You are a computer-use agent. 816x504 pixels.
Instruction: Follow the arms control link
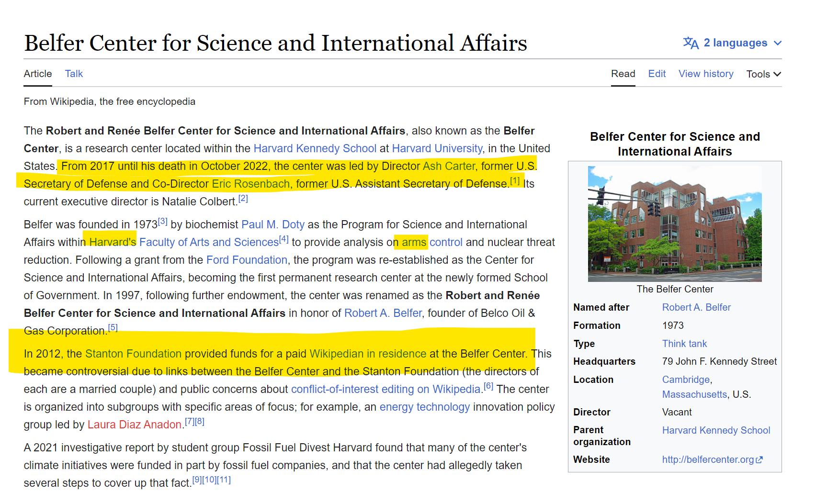point(432,242)
